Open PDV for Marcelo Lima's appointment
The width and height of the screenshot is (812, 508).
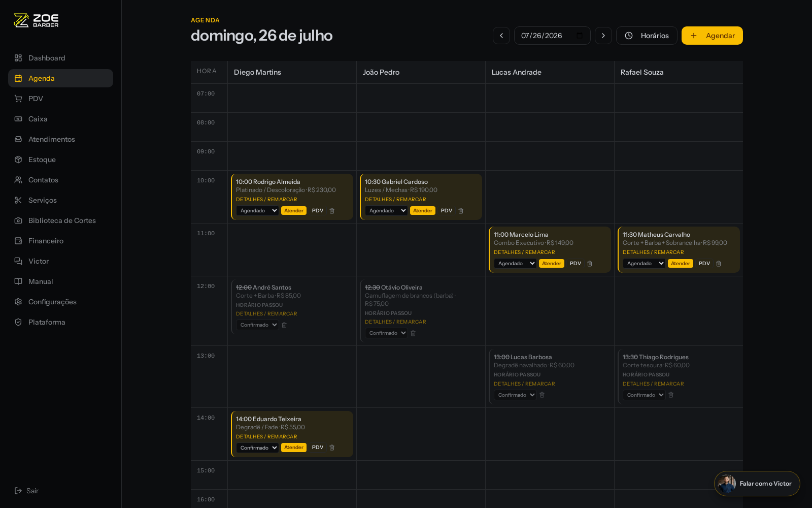[x=576, y=264]
